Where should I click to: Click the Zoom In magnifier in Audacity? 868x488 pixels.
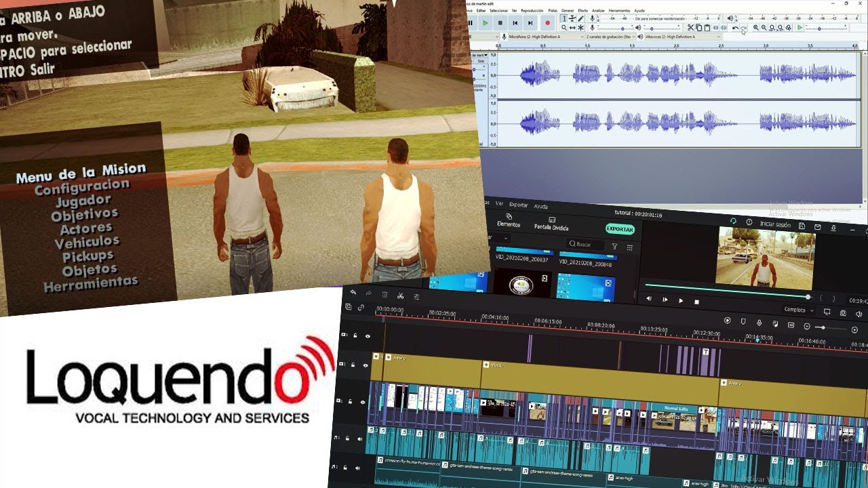click(756, 28)
